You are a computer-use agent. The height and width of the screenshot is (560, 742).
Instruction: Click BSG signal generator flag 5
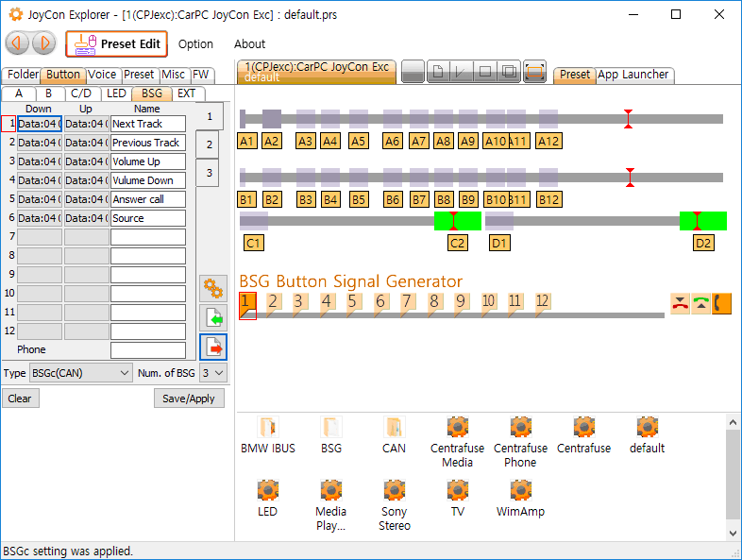tap(353, 304)
